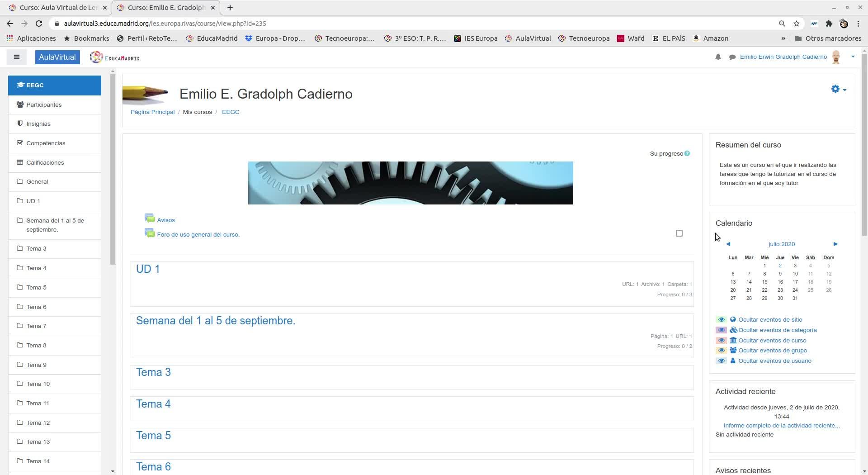The height and width of the screenshot is (475, 868).
Task: Open Tema 10 in the sidebar
Action: pos(55,384)
